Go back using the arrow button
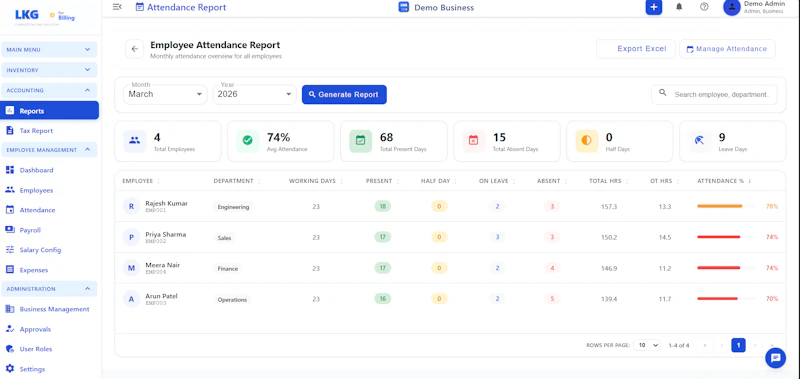This screenshot has width=800, height=379. pyautogui.click(x=135, y=49)
